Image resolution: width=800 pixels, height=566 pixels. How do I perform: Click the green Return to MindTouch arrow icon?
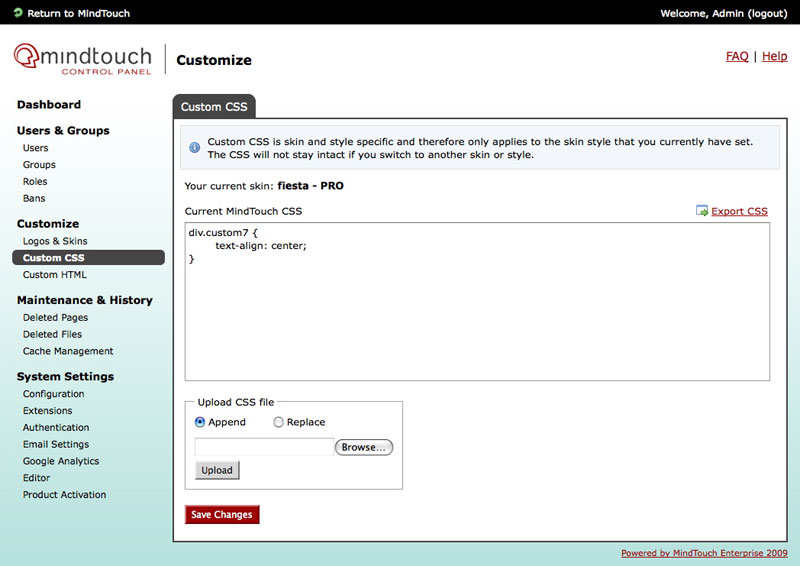coord(18,13)
